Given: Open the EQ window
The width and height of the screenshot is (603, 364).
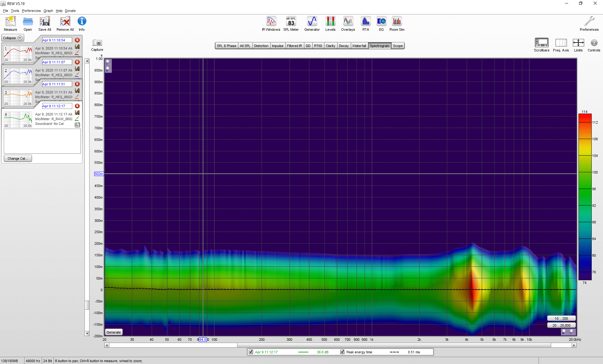Looking at the screenshot, I should click(381, 24).
